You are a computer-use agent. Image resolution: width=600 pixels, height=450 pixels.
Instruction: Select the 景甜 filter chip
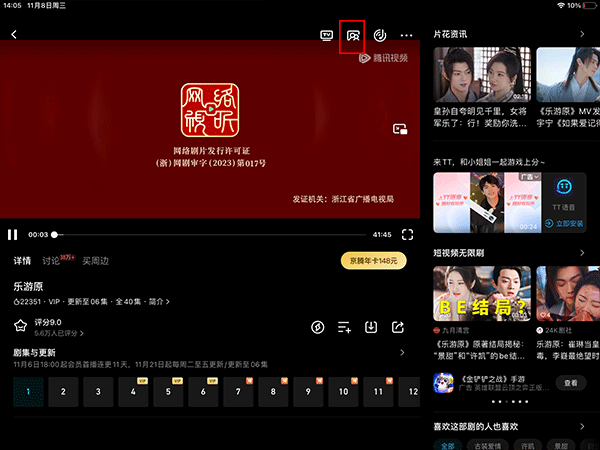[561, 445]
